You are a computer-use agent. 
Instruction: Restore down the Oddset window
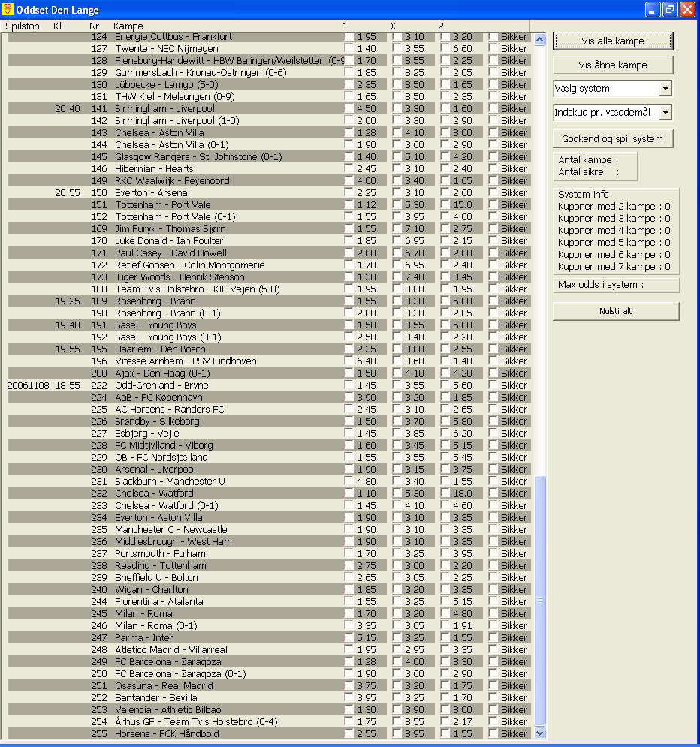pos(669,9)
